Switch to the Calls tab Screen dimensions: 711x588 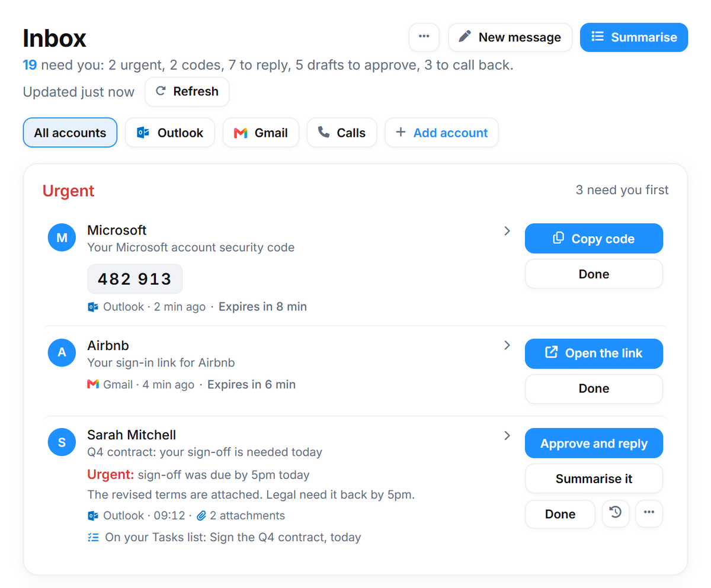click(342, 133)
